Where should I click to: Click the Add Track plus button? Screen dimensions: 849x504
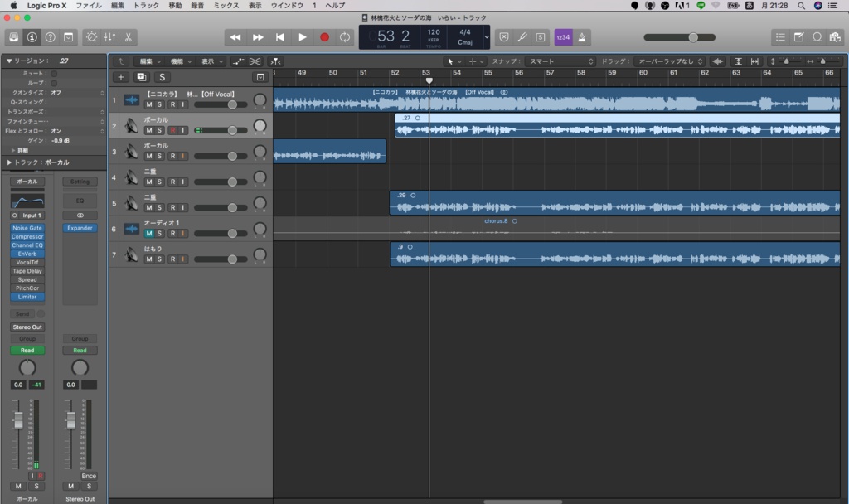click(x=121, y=77)
